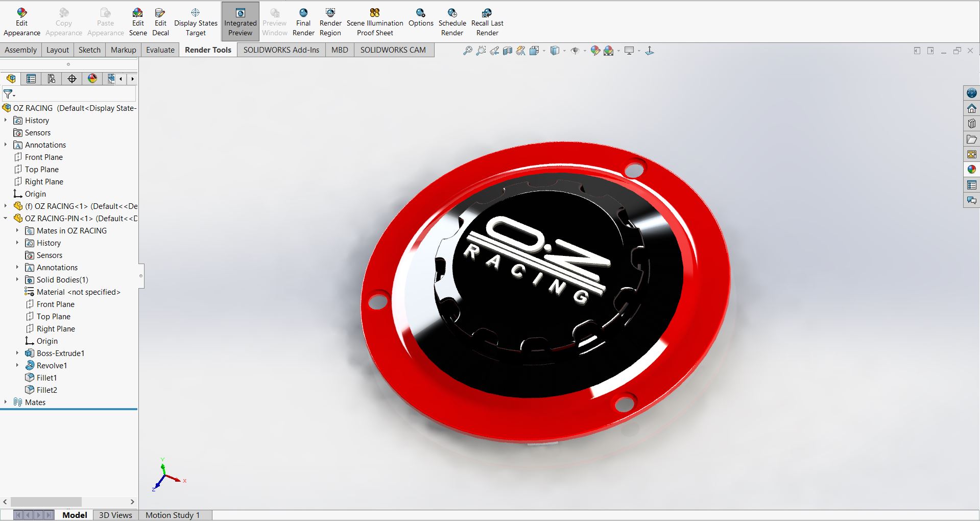The height and width of the screenshot is (521, 980).
Task: Open MBD tab
Action: point(340,50)
